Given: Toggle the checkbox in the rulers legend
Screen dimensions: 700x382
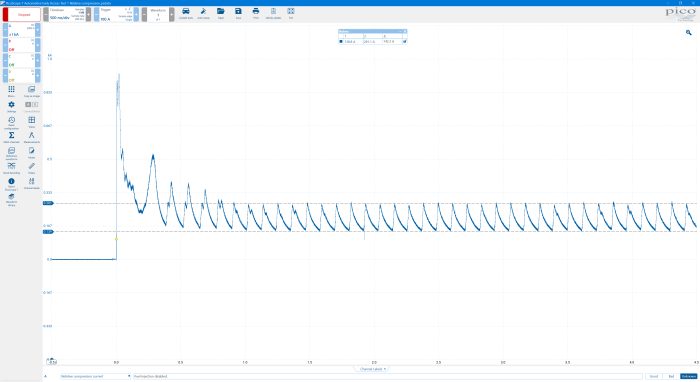Looking at the screenshot, I should pyautogui.click(x=404, y=42).
